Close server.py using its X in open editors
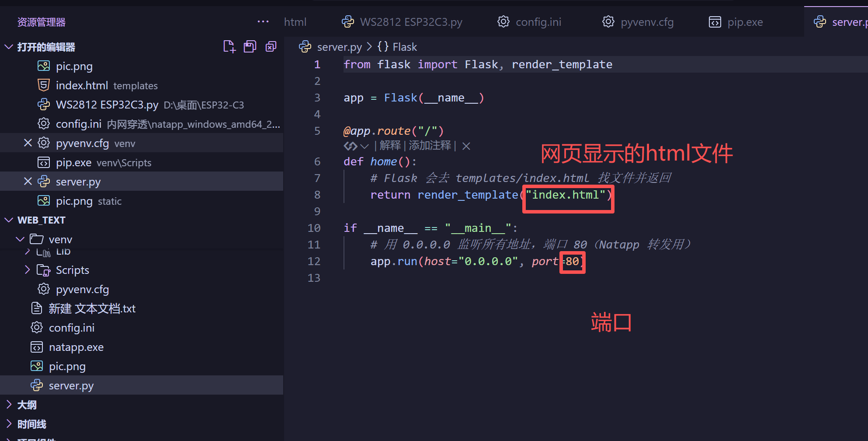 pos(28,181)
